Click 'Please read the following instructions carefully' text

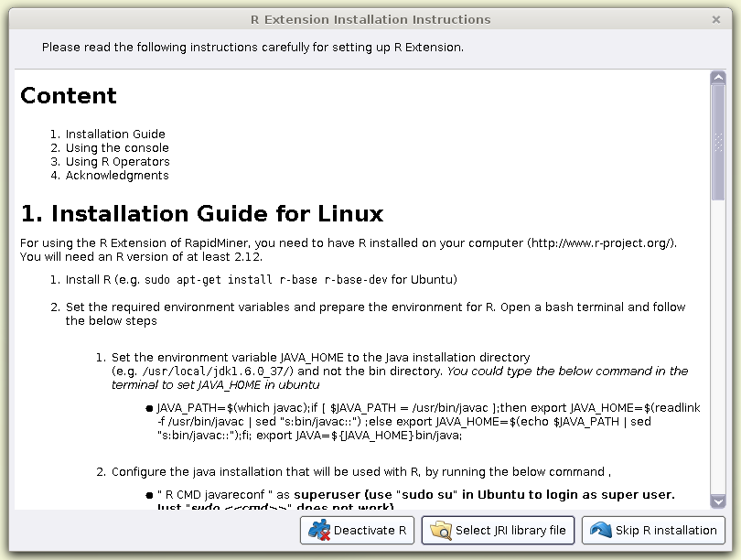pos(252,48)
